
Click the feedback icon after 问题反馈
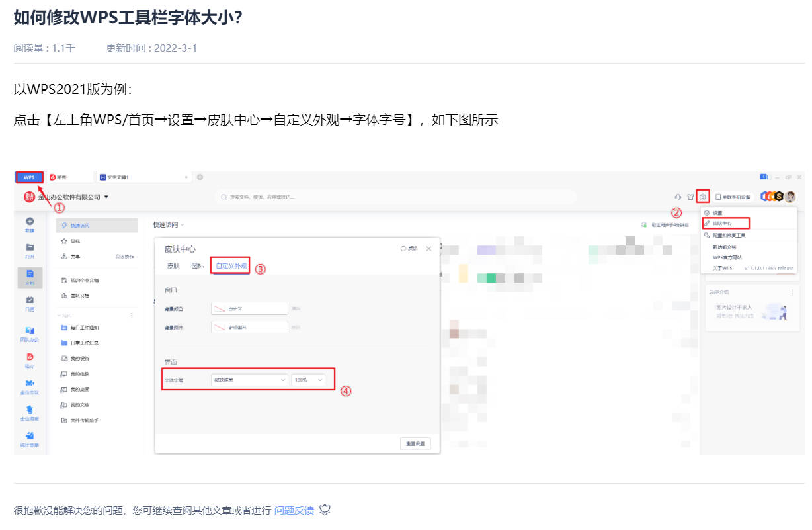[x=325, y=510]
